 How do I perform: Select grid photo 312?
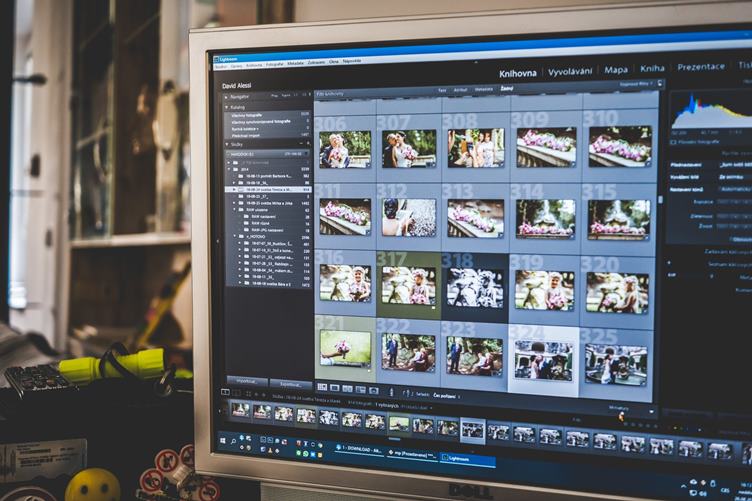409,218
